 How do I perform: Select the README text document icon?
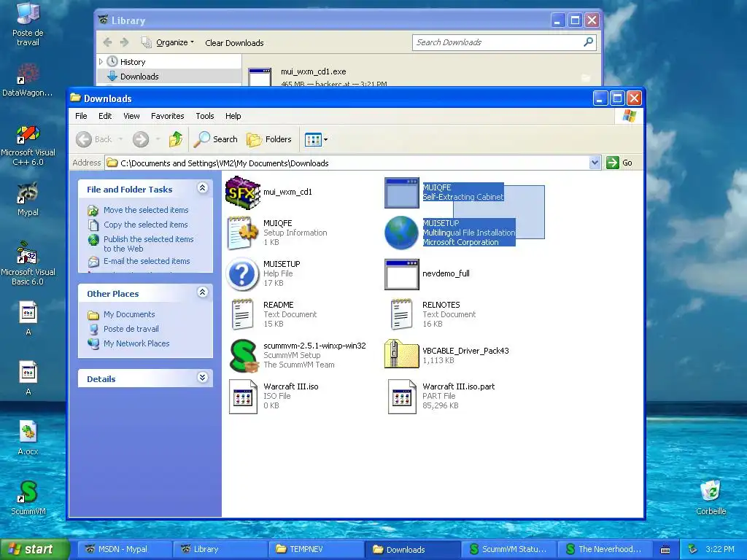242,314
